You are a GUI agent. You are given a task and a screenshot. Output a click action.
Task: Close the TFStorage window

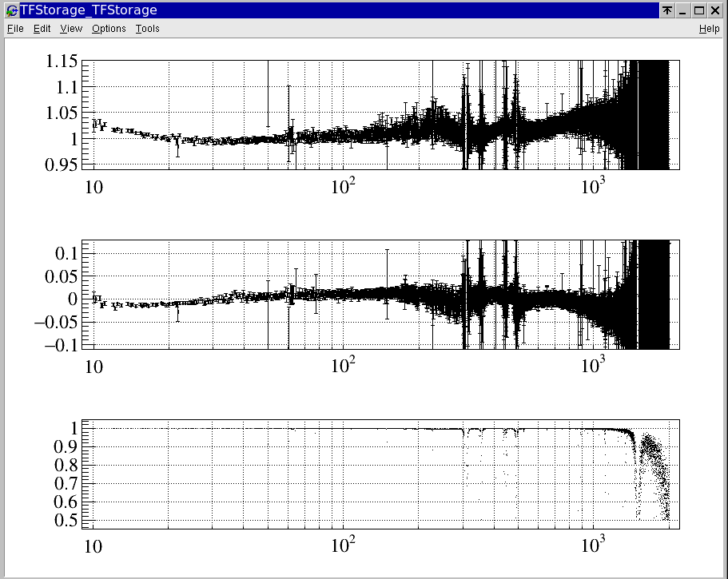coord(714,10)
